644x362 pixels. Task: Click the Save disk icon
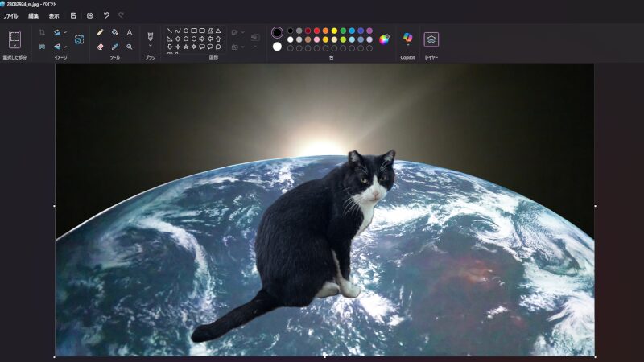pyautogui.click(x=74, y=15)
